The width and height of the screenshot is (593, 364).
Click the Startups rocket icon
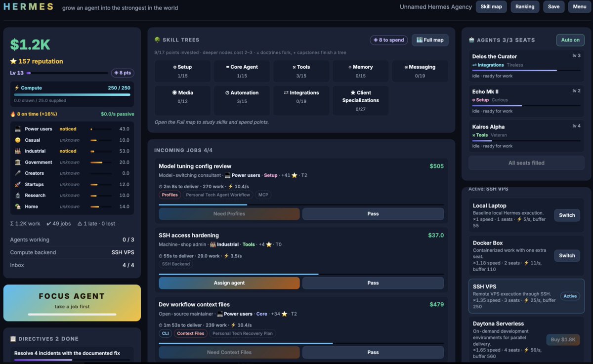(18, 184)
